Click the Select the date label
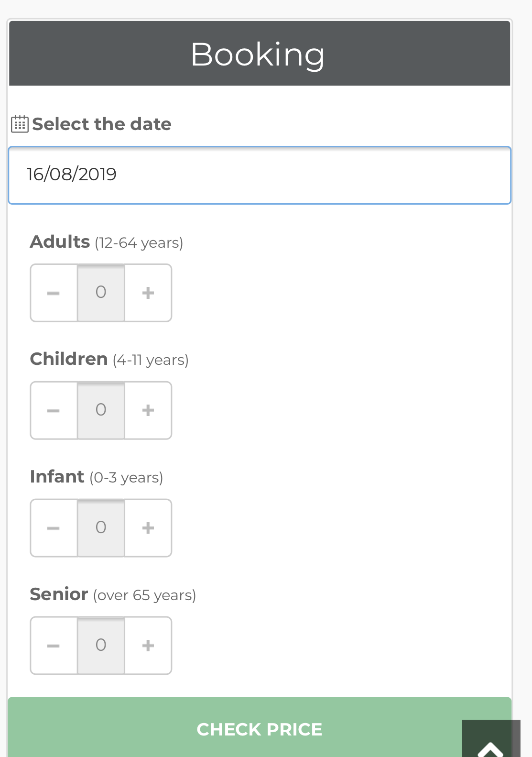Image resolution: width=532 pixels, height=757 pixels. [x=101, y=124]
